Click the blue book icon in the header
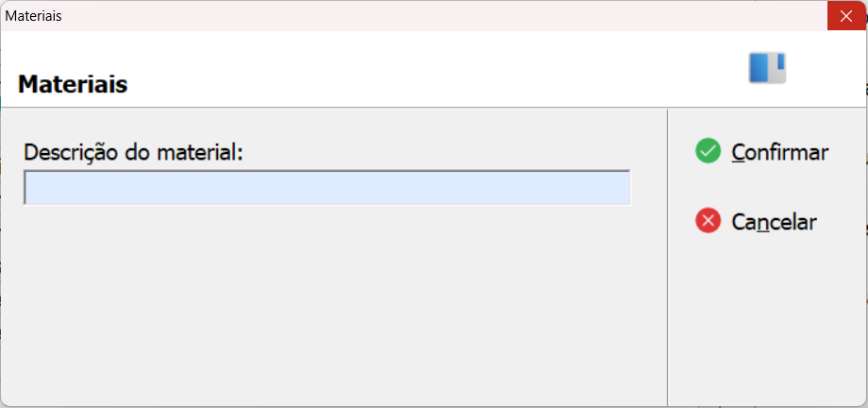Image resolution: width=868 pixels, height=408 pixels. click(767, 68)
